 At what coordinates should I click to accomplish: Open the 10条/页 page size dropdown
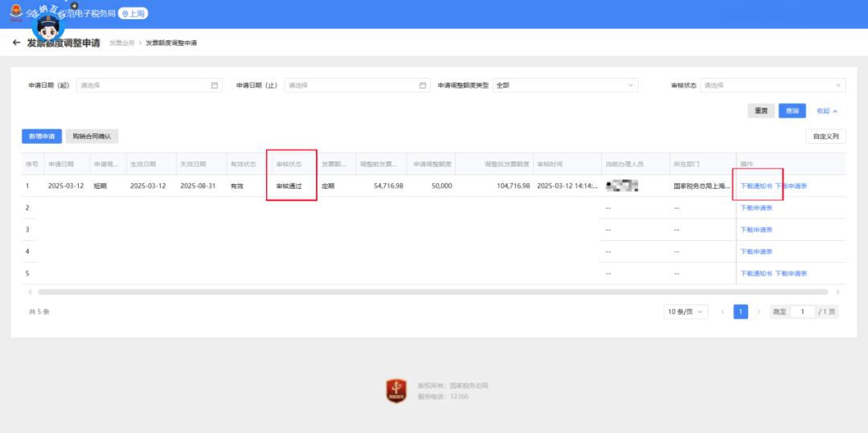(686, 312)
